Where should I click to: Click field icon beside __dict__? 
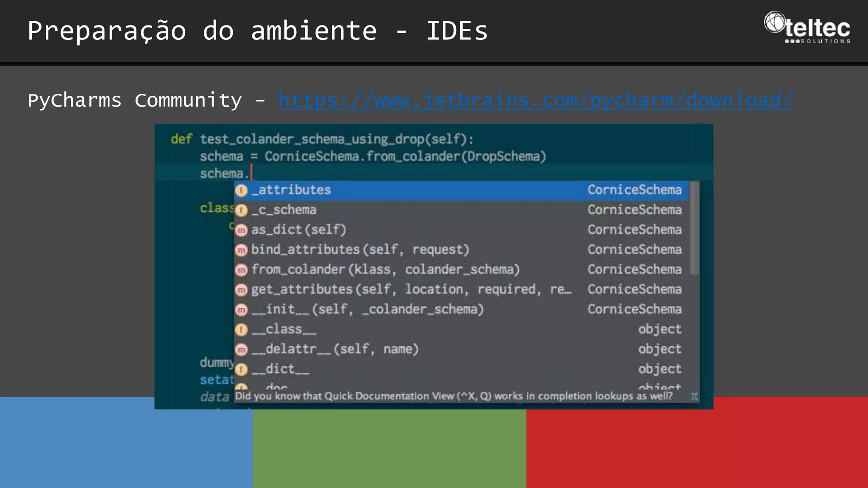coord(242,369)
